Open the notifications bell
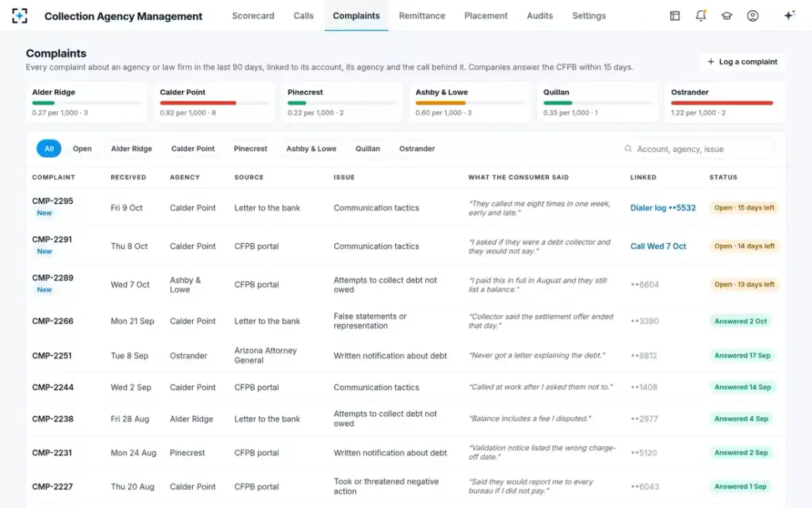812x508 pixels. (x=701, y=16)
